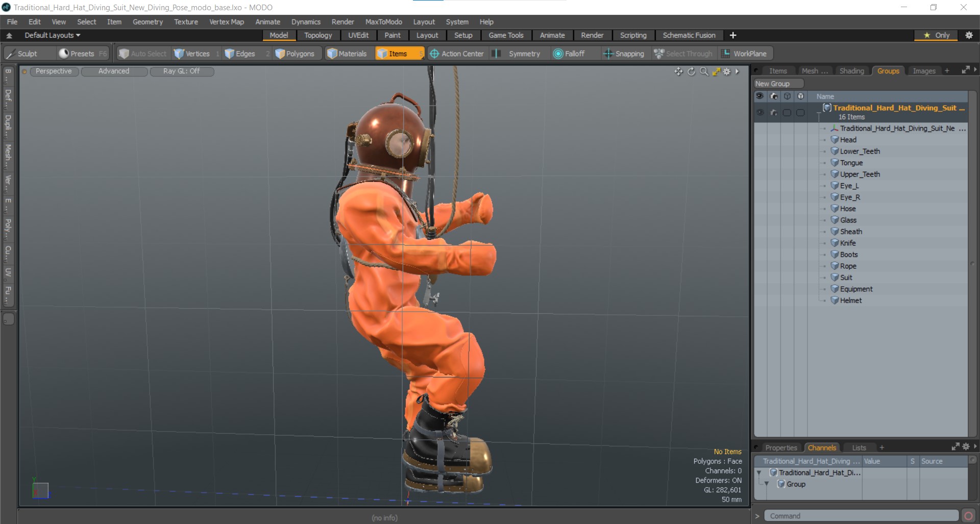Open viewport settings gear

[x=727, y=71]
